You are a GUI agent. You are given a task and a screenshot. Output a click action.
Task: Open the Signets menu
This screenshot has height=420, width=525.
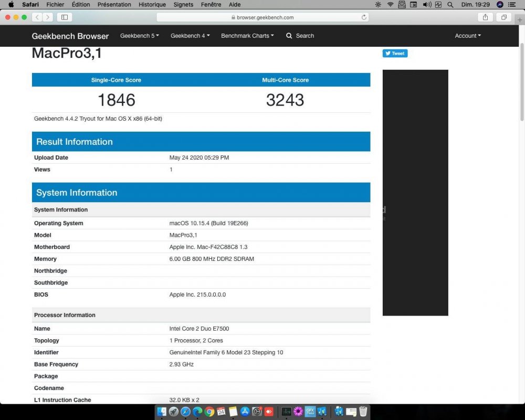[x=183, y=4]
